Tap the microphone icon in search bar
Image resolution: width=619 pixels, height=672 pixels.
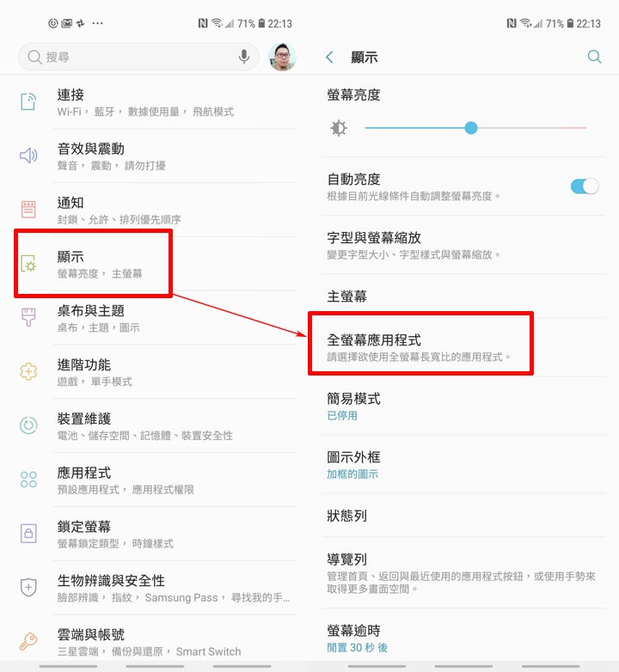244,57
